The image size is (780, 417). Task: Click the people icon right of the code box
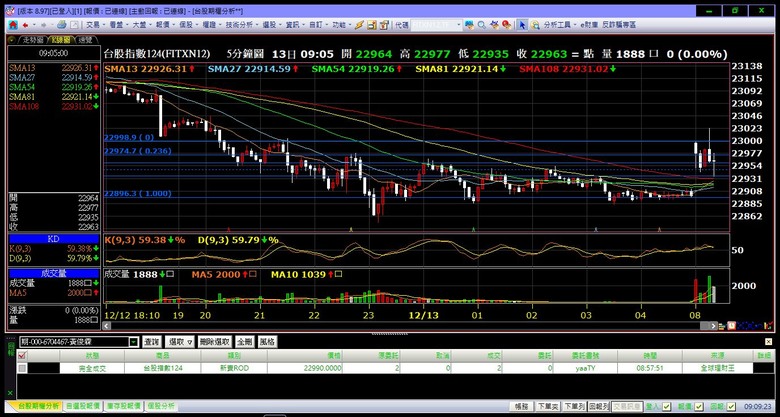coord(469,24)
